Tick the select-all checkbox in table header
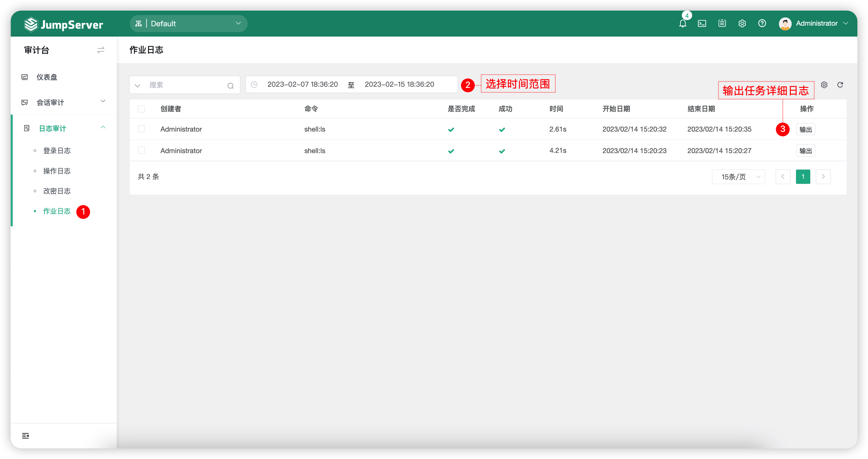868x459 pixels. point(142,109)
